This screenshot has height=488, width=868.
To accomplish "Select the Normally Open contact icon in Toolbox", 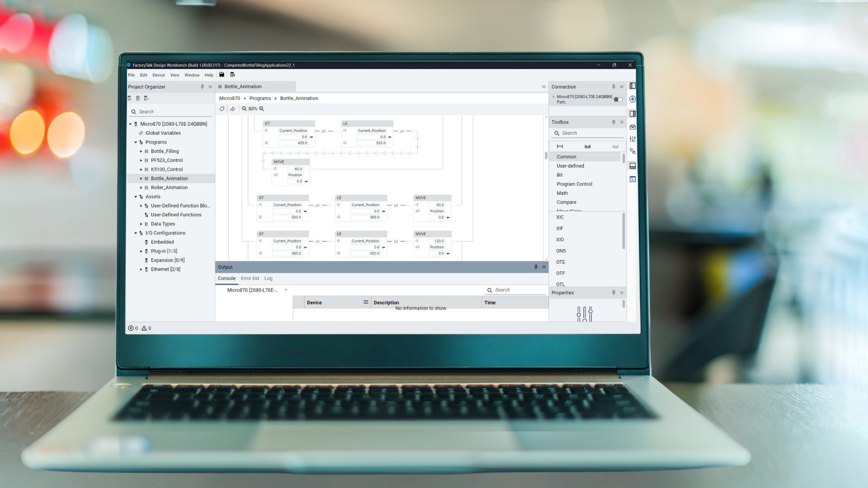I will click(560, 146).
